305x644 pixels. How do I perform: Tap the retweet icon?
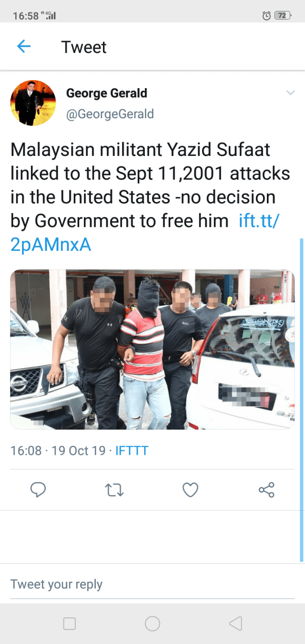tap(114, 490)
